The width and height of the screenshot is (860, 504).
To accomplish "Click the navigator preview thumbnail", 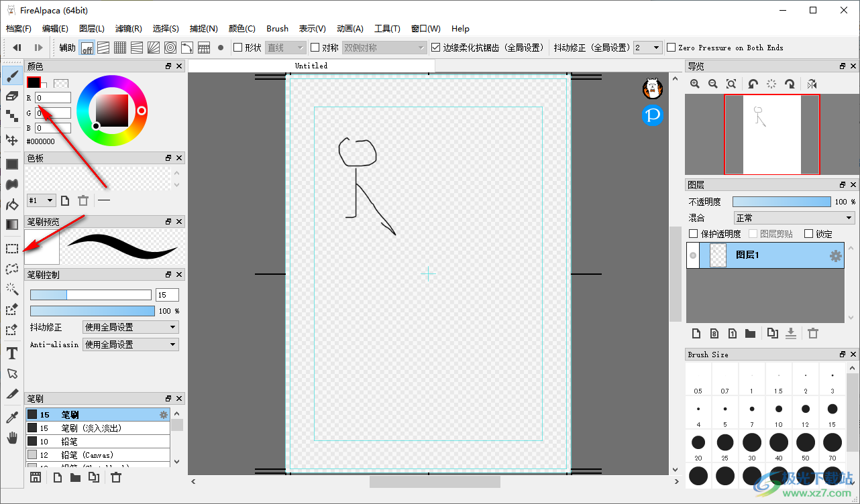I will coord(771,135).
